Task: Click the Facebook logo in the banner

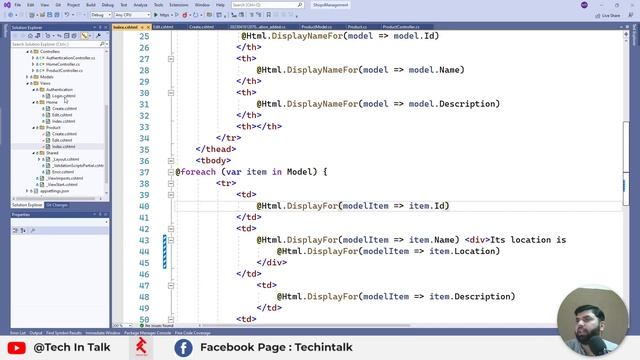Action: (183, 348)
